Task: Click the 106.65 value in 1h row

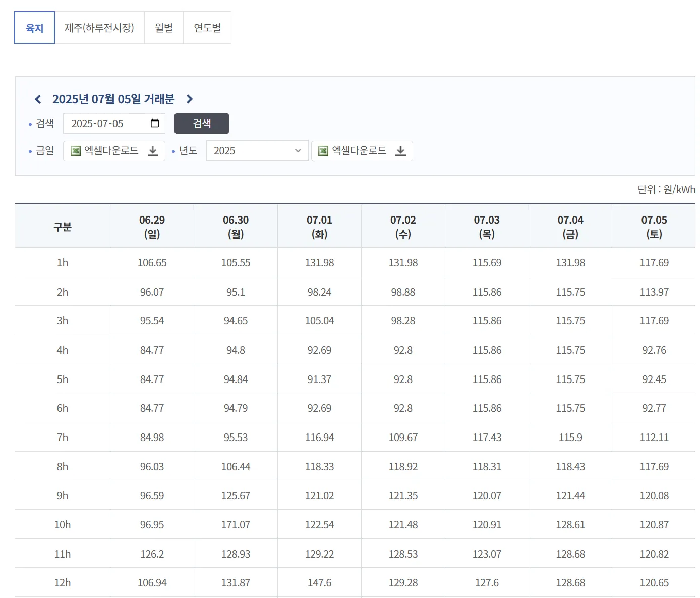Action: pyautogui.click(x=152, y=263)
